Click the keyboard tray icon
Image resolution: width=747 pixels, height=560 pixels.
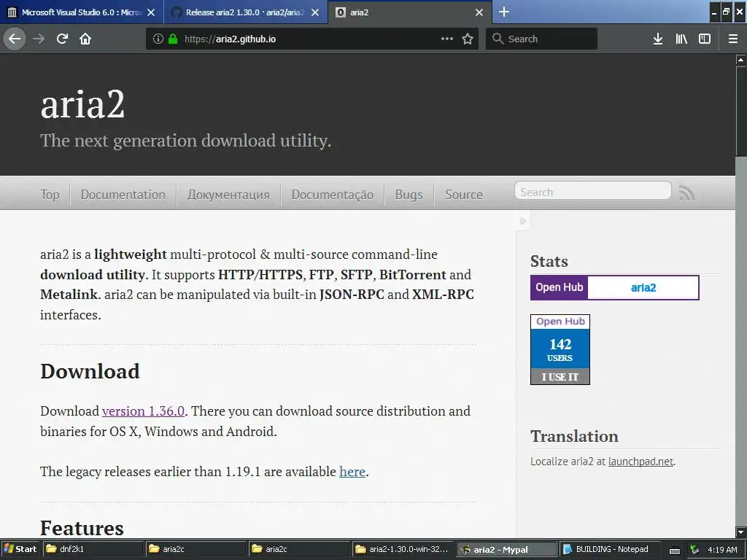tap(675, 550)
